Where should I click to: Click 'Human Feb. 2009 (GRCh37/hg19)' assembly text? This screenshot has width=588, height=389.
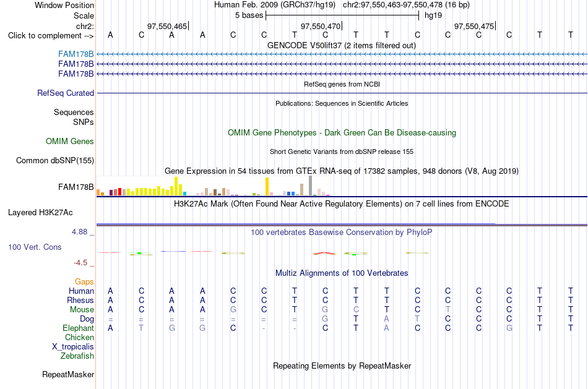click(274, 5)
